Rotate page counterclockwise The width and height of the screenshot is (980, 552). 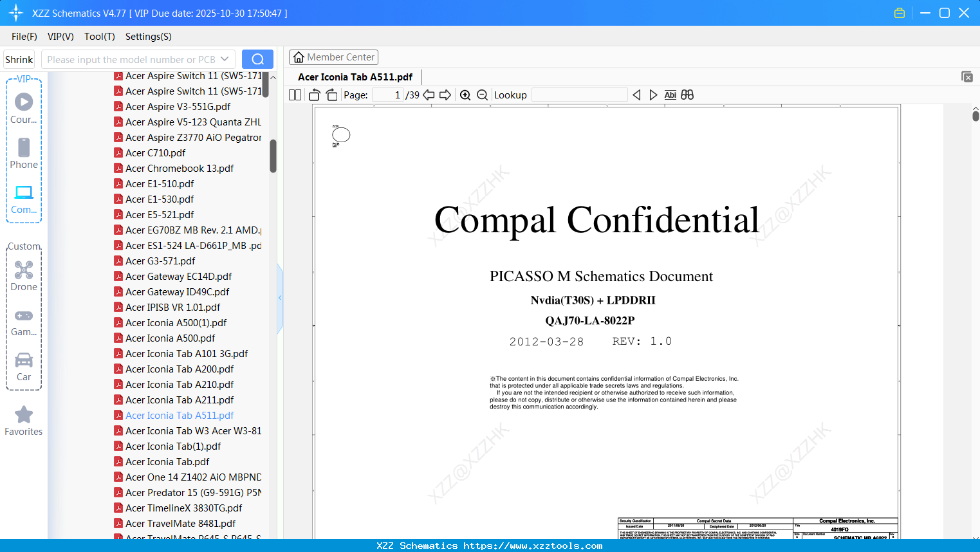[x=315, y=95]
